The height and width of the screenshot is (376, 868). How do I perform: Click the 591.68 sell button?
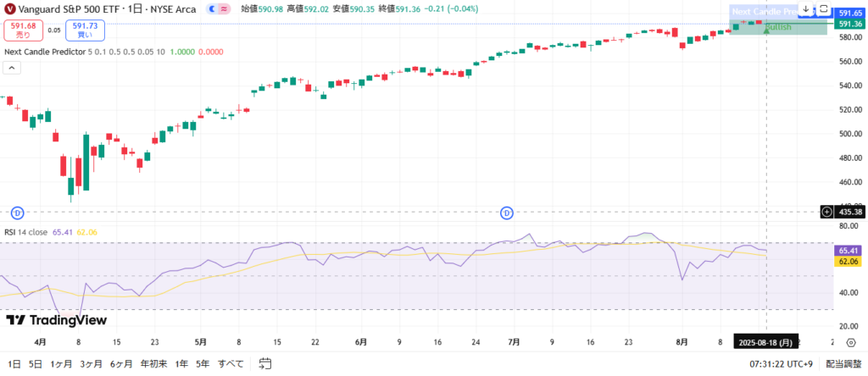pos(23,30)
